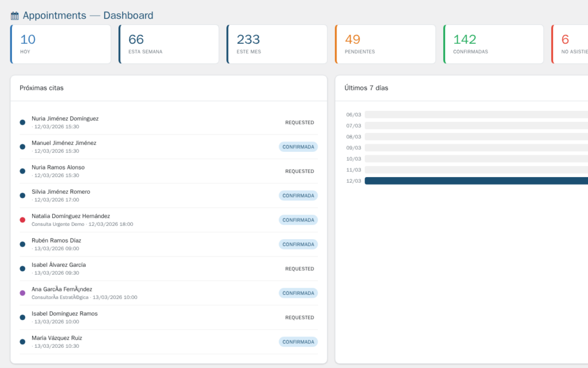Click the ESTE MES card showing 233
The width and height of the screenshot is (588, 368).
277,44
